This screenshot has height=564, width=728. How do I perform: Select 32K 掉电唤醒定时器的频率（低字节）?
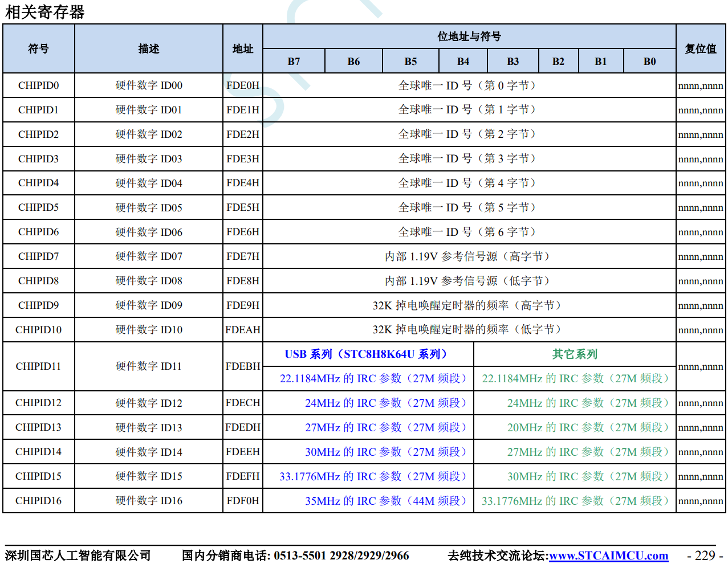pos(469,330)
